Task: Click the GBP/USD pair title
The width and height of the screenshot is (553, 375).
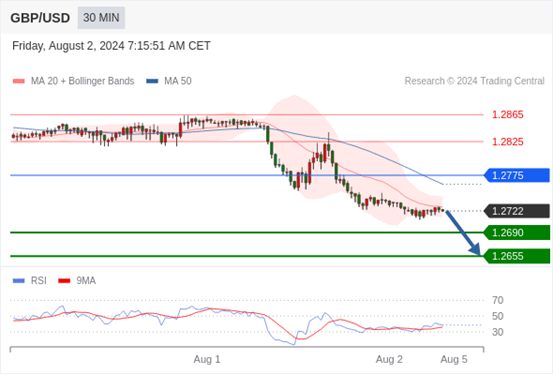Action: pos(40,18)
